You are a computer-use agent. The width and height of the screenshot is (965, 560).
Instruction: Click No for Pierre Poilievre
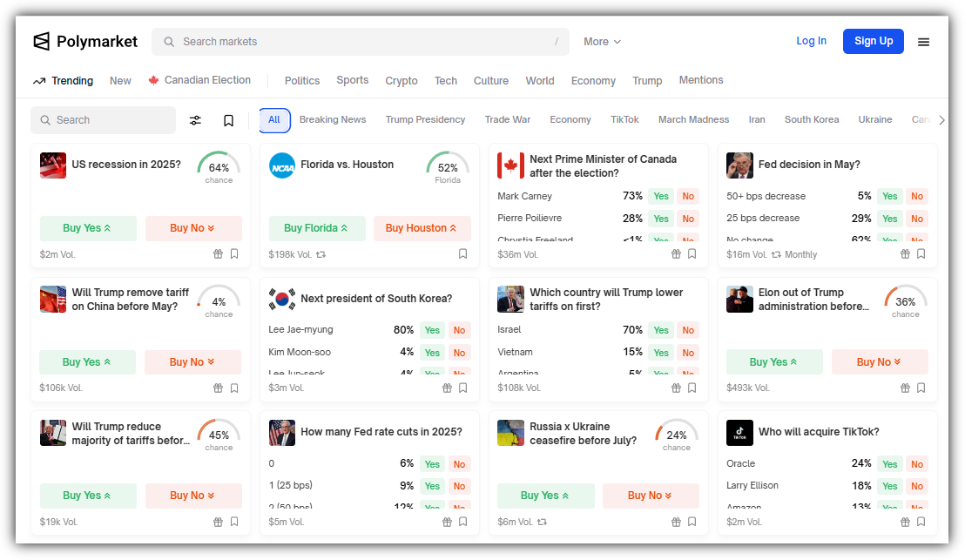coord(688,219)
